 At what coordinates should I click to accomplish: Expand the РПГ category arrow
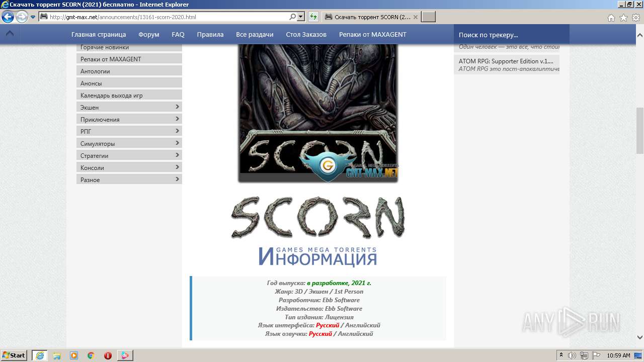pyautogui.click(x=177, y=131)
